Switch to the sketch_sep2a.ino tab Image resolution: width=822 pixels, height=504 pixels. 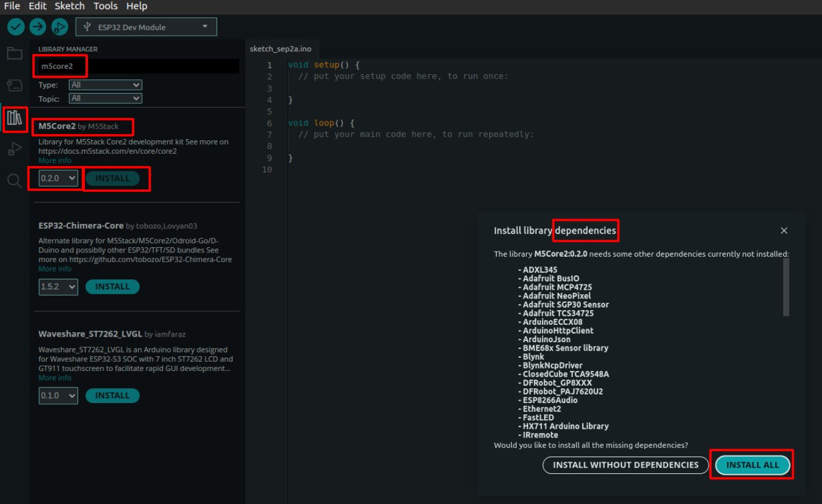[281, 49]
